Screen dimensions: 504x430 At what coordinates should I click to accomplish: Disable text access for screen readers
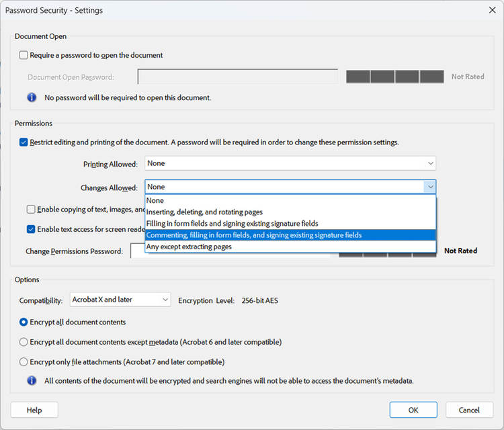32,229
